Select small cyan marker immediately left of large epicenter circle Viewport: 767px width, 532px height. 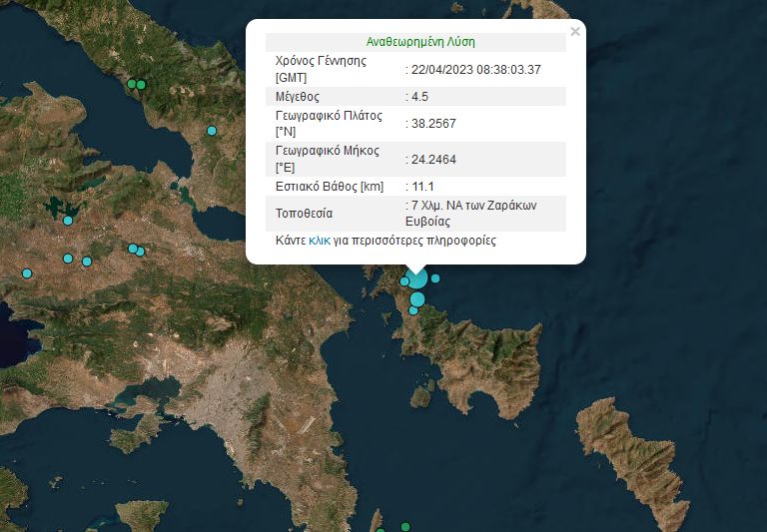pos(404,281)
